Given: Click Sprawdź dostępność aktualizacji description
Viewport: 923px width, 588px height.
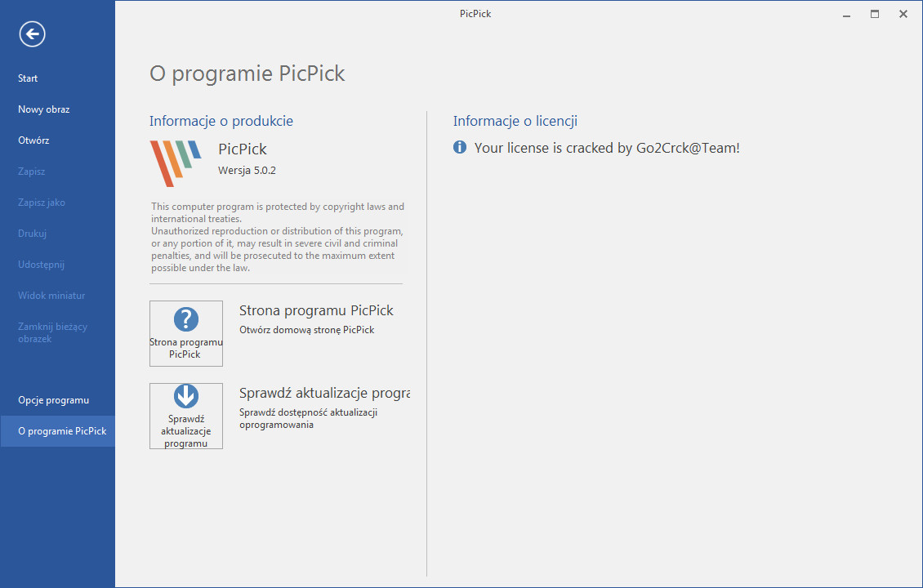Looking at the screenshot, I should tap(309, 418).
